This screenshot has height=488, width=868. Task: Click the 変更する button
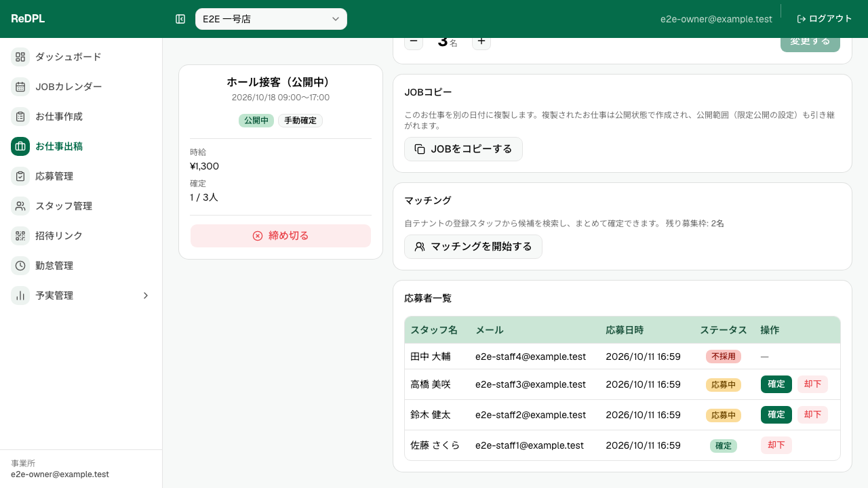810,43
